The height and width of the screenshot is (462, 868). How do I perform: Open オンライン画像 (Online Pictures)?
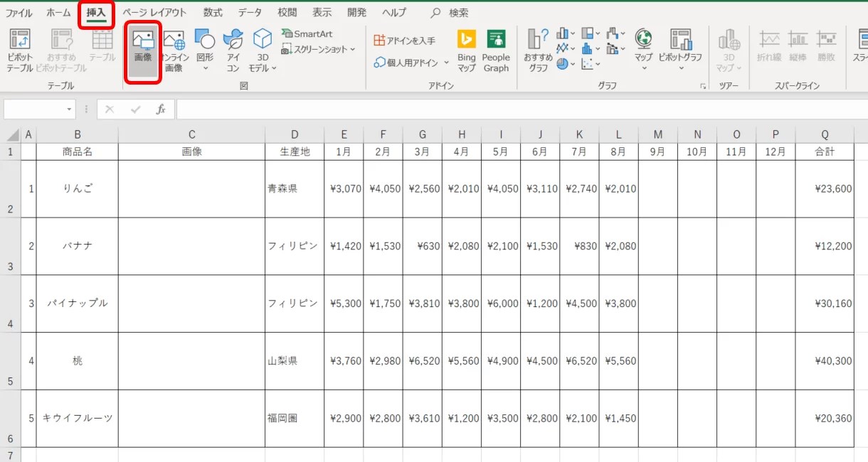tap(174, 51)
